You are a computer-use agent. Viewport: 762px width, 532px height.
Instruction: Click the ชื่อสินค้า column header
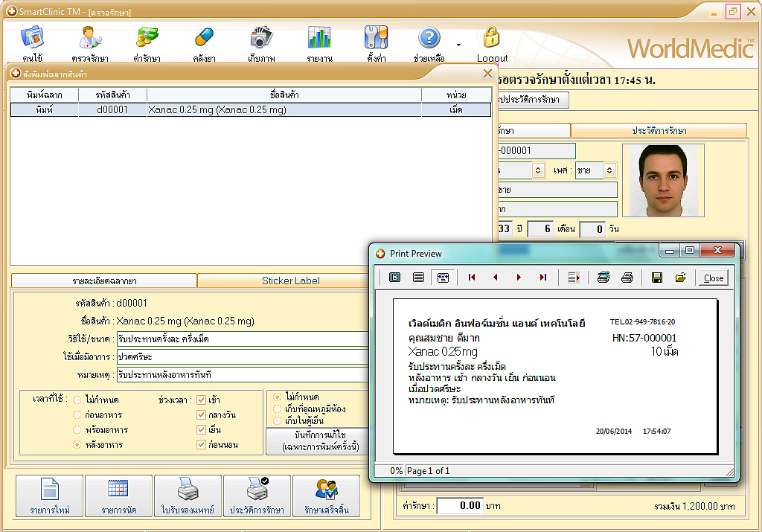(x=284, y=94)
